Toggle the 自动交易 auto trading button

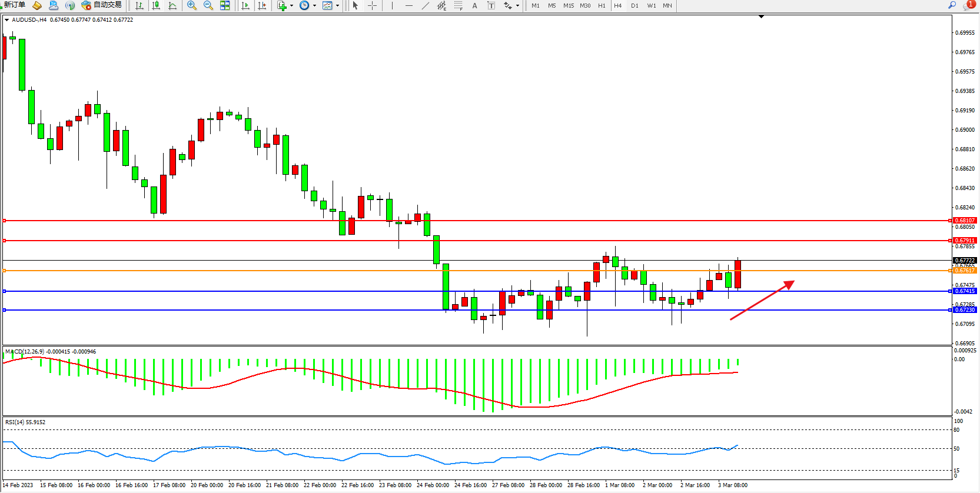click(102, 5)
